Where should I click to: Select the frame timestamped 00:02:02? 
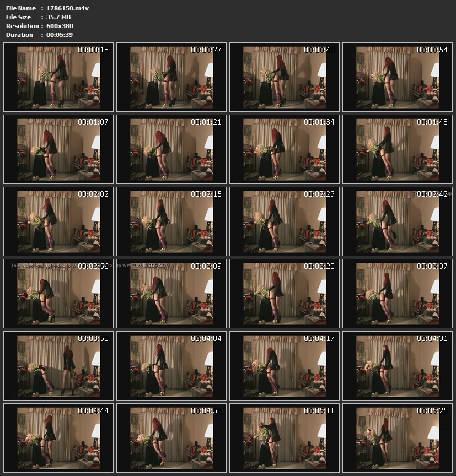58,221
